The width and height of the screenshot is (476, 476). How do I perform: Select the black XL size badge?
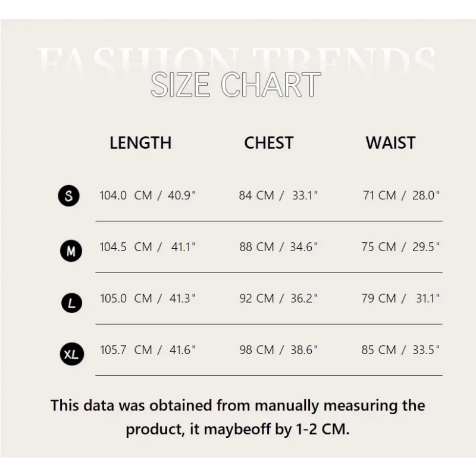tap(71, 355)
